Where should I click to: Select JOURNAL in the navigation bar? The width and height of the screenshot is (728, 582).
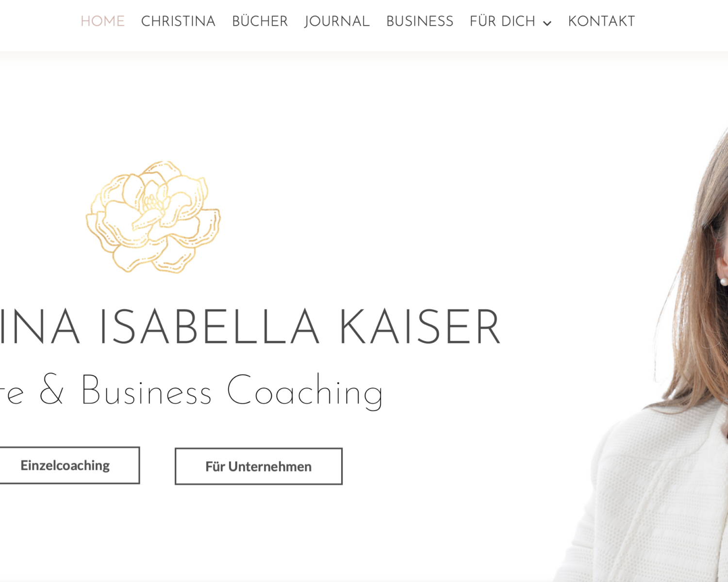point(337,21)
